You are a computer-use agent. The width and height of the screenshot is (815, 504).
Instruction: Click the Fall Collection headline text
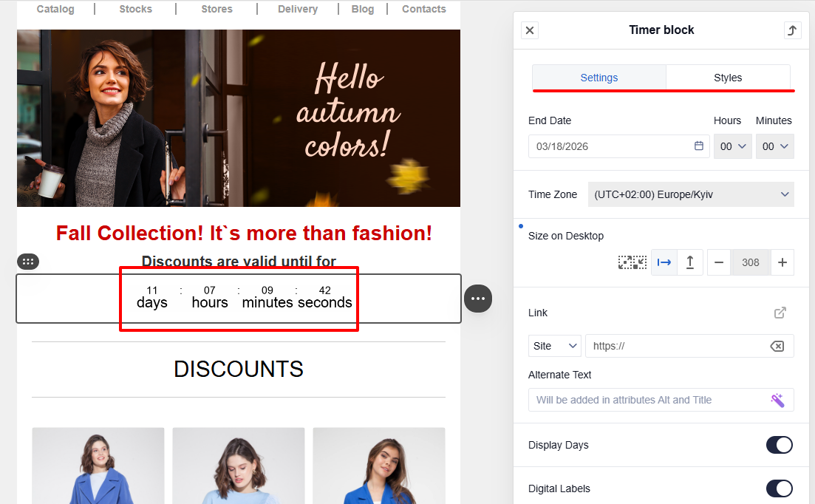click(244, 234)
